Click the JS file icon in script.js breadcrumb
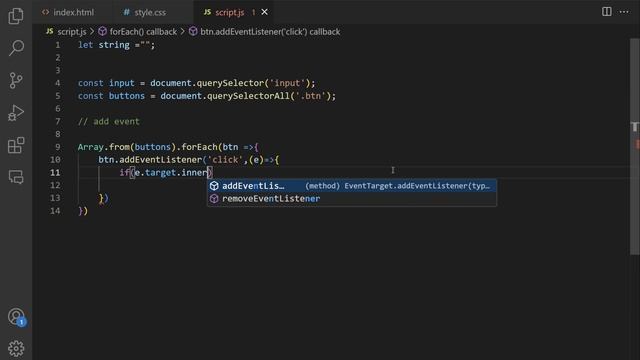Image resolution: width=640 pixels, height=360 pixels. (50, 31)
